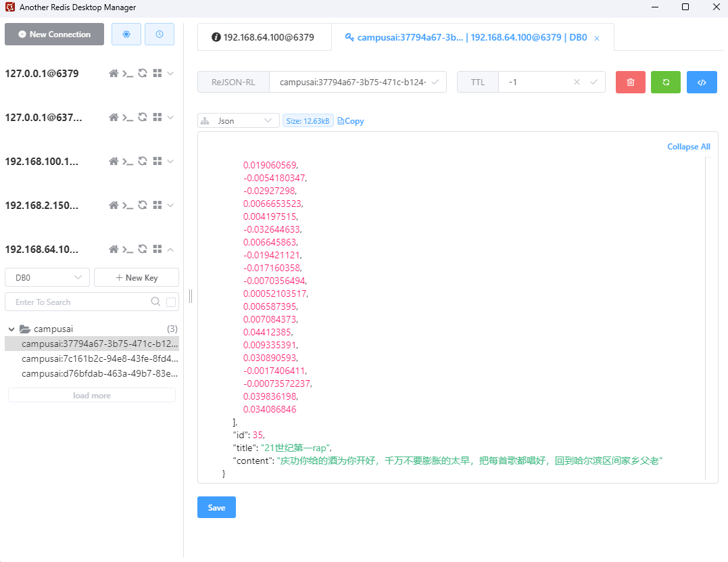Delete the current key with the trash icon
Viewport: 728px width, 562px height.
pyautogui.click(x=630, y=82)
